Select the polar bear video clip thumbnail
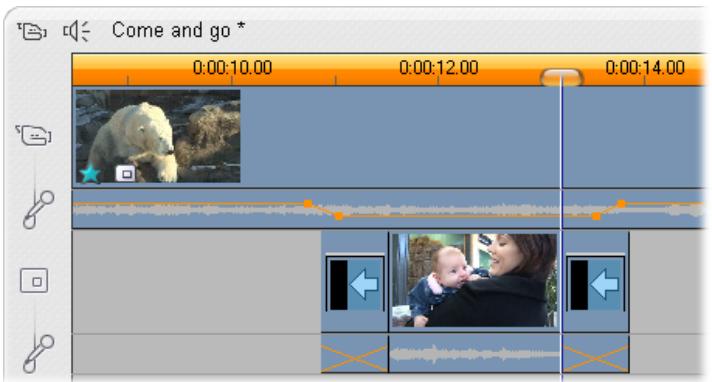 coord(158,136)
